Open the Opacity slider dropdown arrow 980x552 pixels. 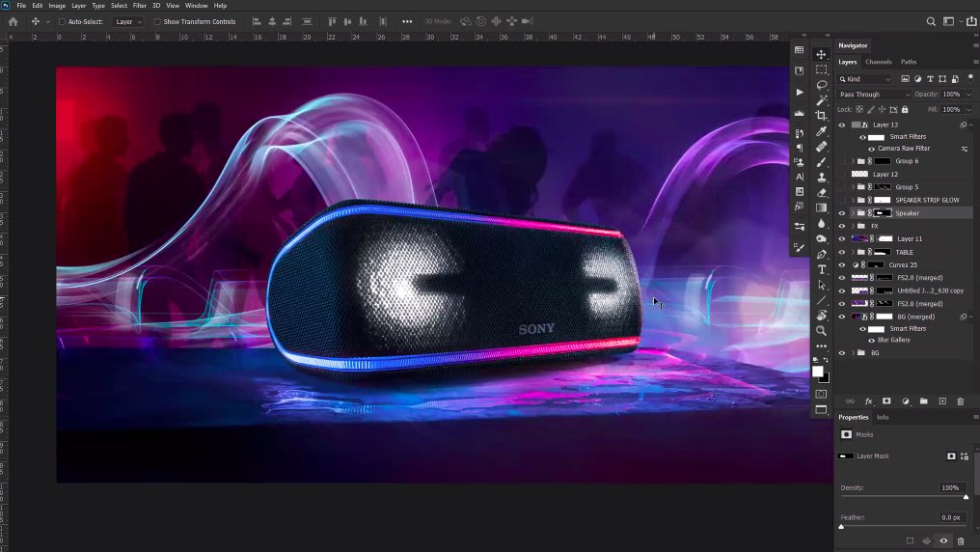968,95
